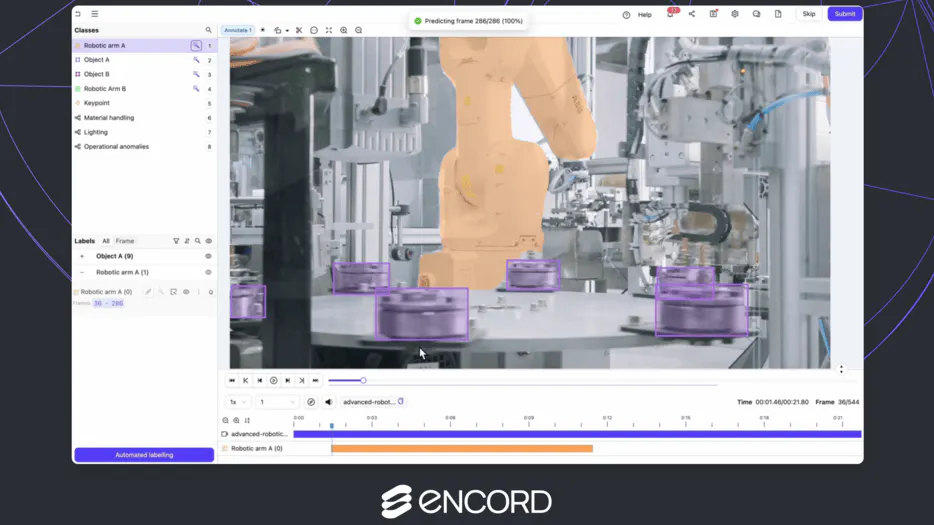The image size is (934, 525).
Task: Mute the video audio speaker
Action: pos(328,402)
